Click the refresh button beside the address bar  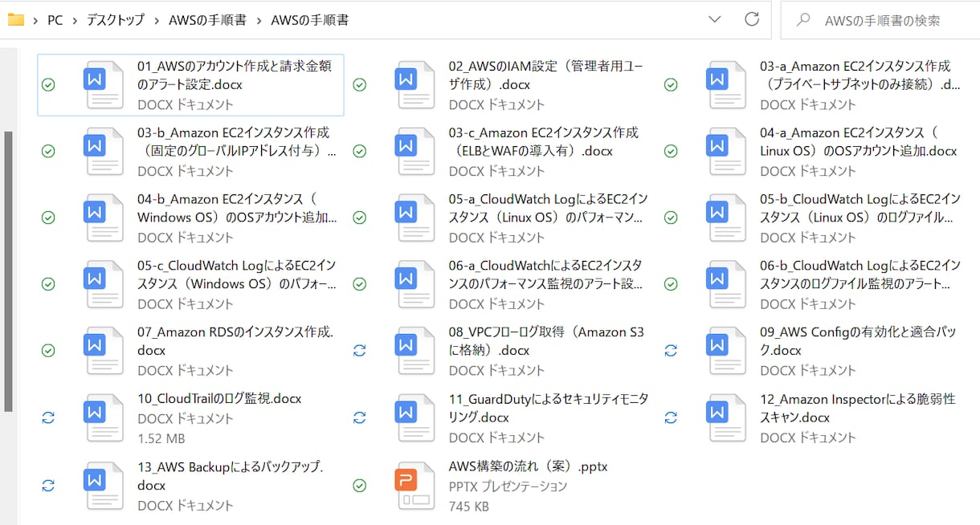click(752, 19)
